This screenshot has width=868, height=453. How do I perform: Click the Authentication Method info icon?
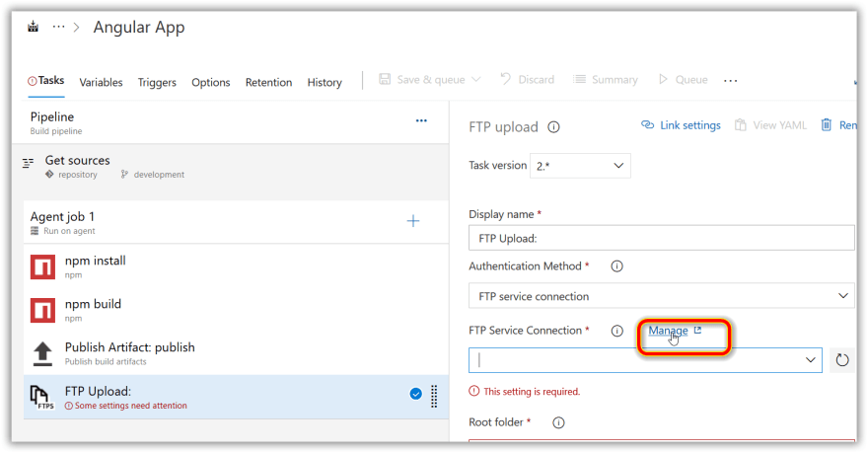point(616,266)
